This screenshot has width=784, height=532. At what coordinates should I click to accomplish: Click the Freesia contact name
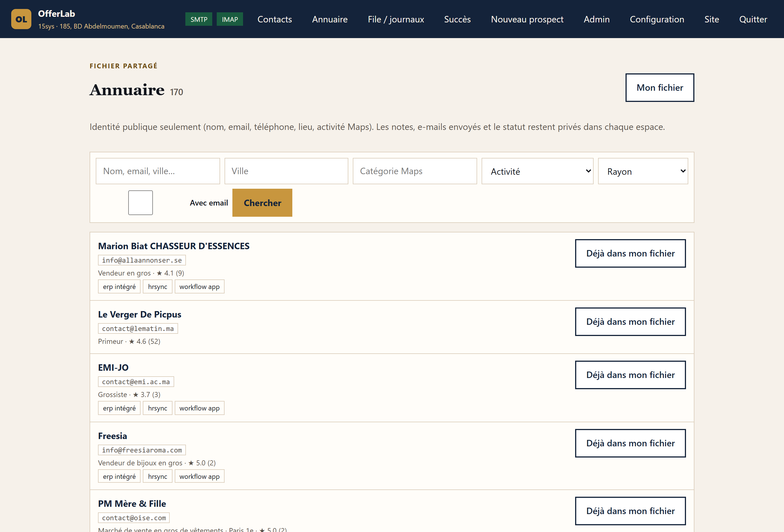pos(112,436)
